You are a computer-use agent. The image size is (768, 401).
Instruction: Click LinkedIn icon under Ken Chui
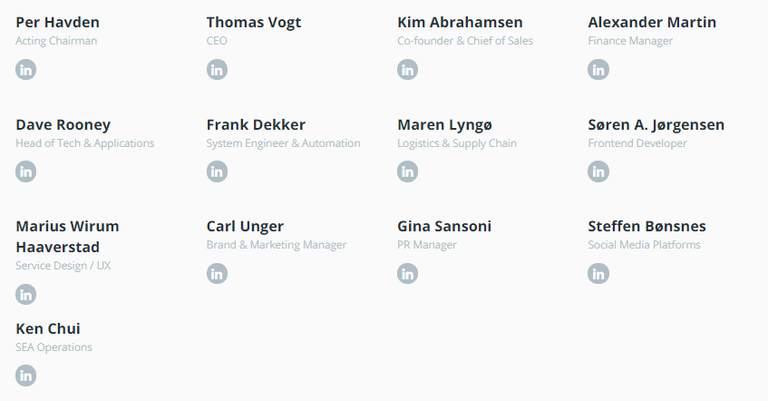point(26,376)
